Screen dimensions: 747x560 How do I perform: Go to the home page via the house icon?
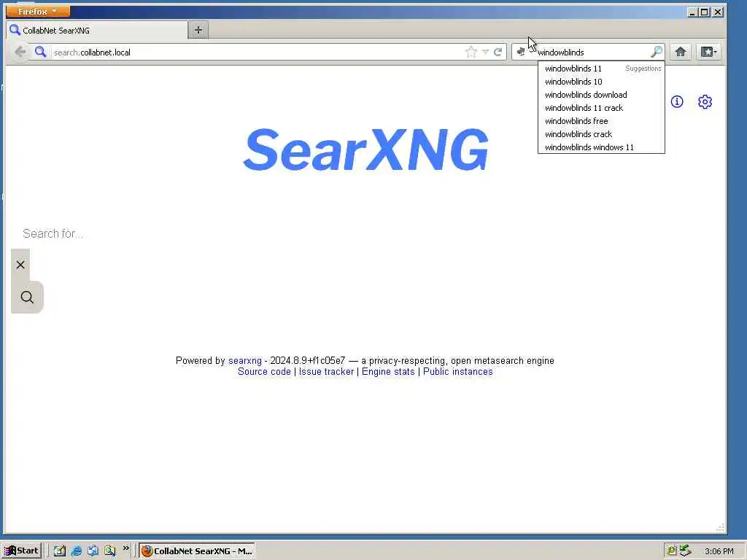tap(681, 52)
